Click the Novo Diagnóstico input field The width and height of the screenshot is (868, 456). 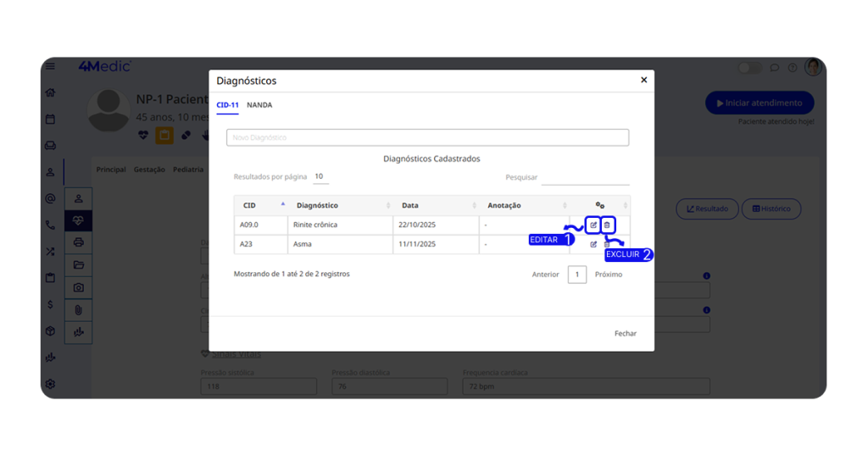(x=427, y=137)
